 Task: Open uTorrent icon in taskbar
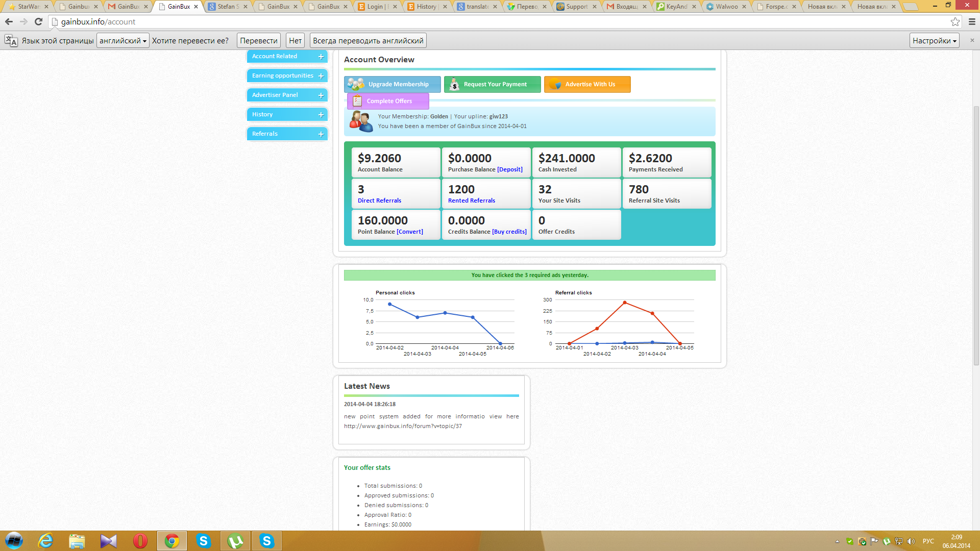pos(235,541)
